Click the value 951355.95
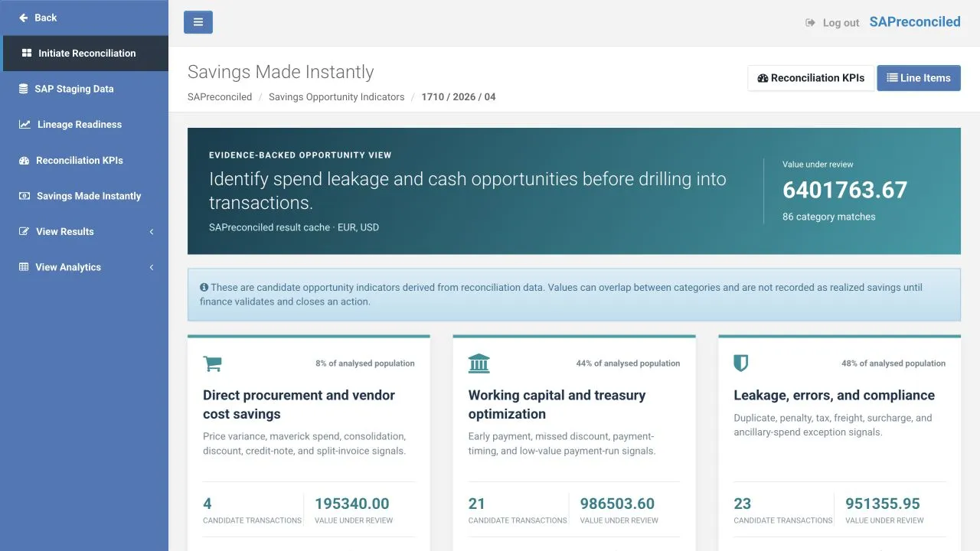The image size is (980, 551). point(883,504)
